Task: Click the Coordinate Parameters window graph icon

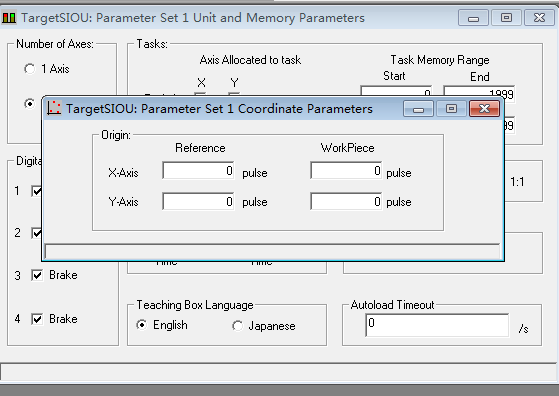Action: click(54, 108)
